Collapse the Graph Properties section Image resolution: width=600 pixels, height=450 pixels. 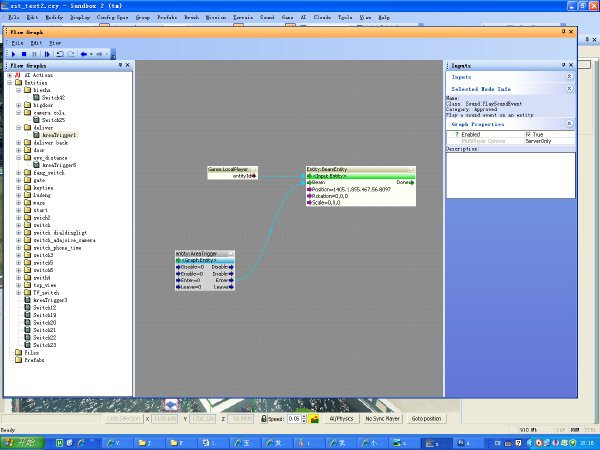(569, 124)
